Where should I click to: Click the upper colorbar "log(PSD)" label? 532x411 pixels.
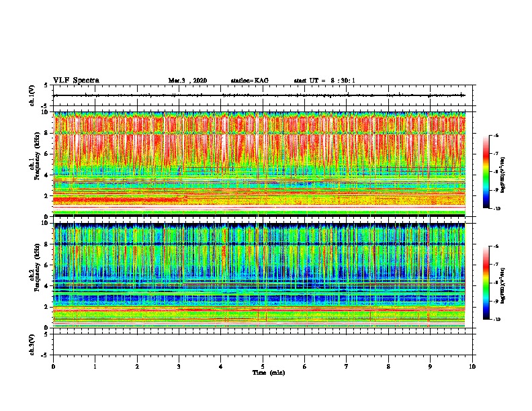tap(502, 175)
